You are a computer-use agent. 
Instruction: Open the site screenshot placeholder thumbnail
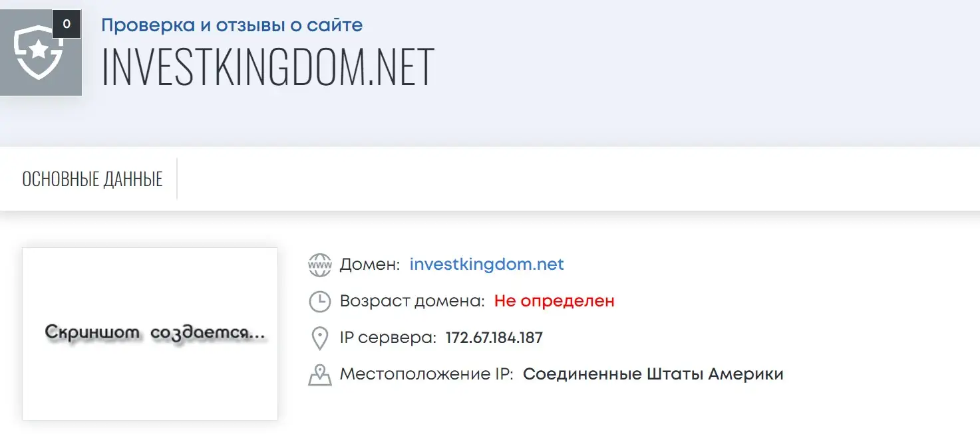pyautogui.click(x=150, y=334)
